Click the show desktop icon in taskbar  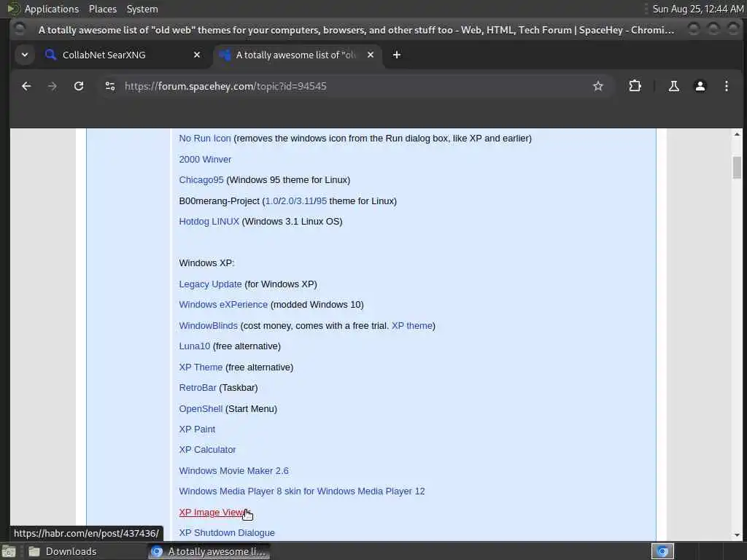(x=9, y=551)
